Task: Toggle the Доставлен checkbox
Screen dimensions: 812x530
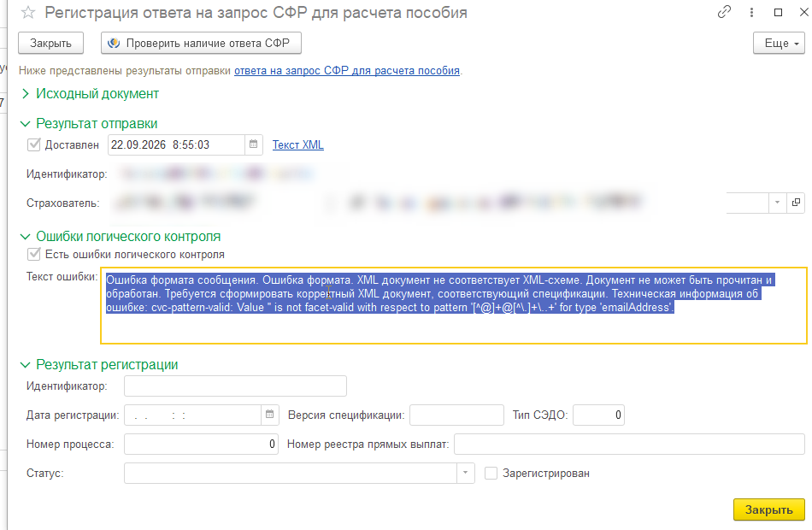Action: (x=33, y=144)
